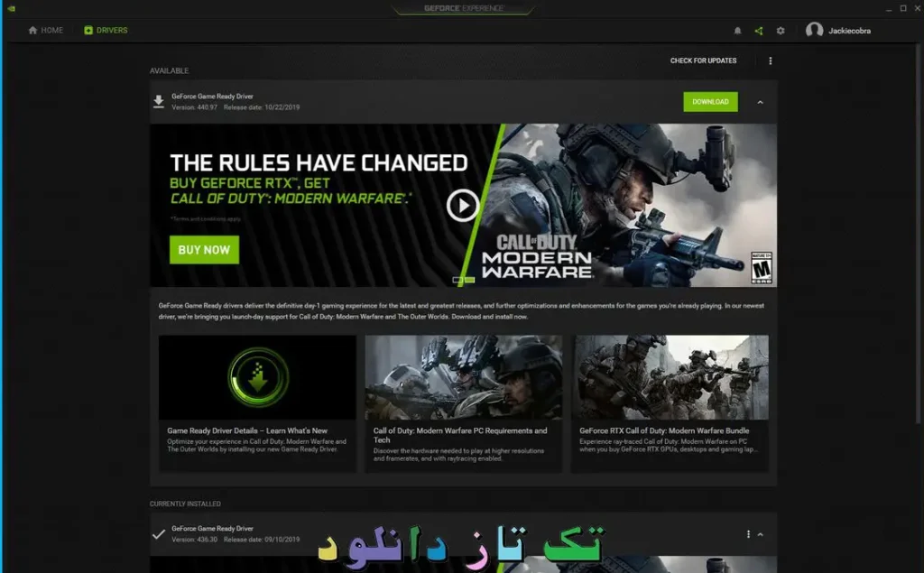Click 'Call of Duty: Modern Warfare PC Requirements' title
The width and height of the screenshot is (924, 573).
point(459,435)
